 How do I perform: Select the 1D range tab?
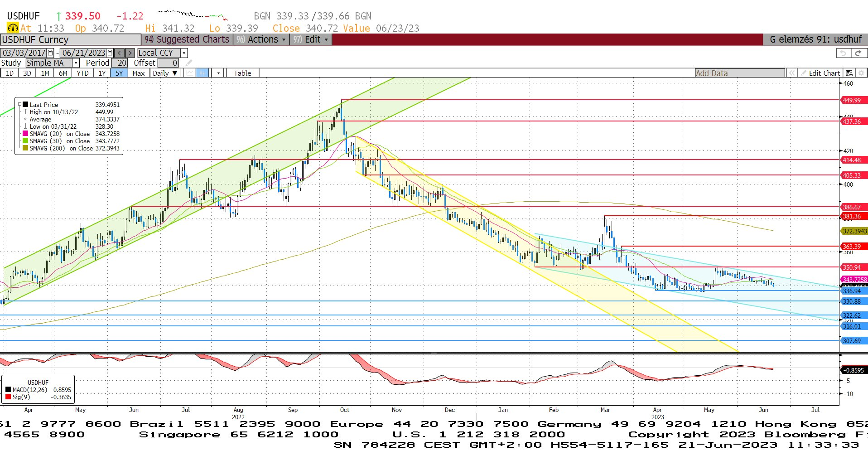[10, 73]
